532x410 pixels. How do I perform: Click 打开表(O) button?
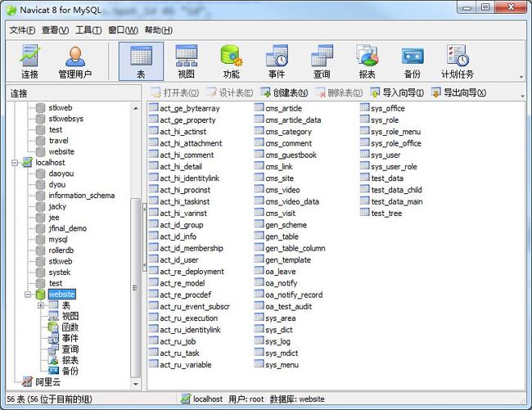[x=175, y=92]
